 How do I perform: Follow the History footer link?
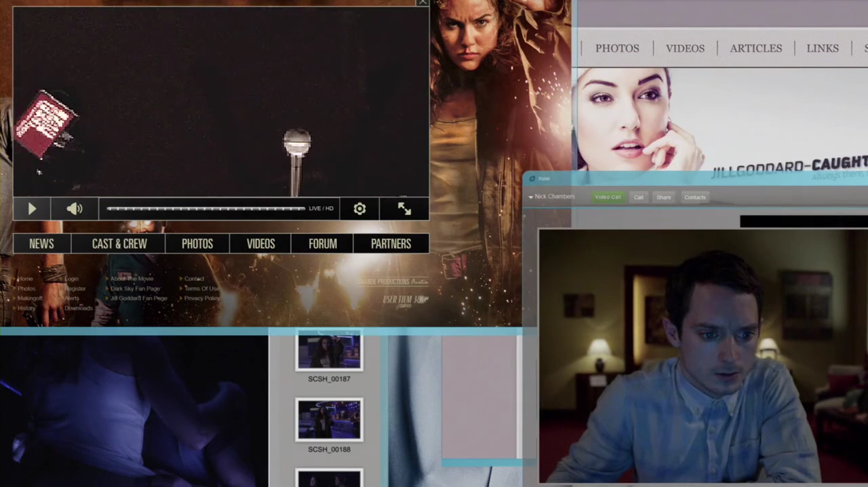point(26,309)
